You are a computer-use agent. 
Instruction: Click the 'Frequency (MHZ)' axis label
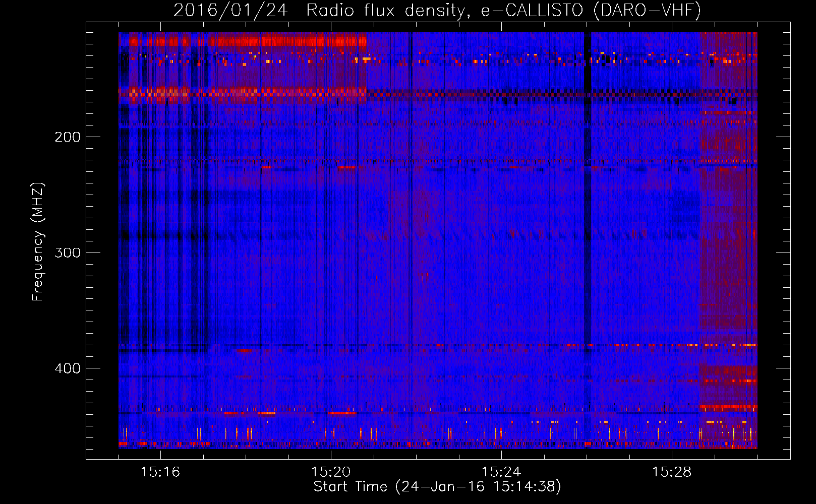[x=38, y=242]
